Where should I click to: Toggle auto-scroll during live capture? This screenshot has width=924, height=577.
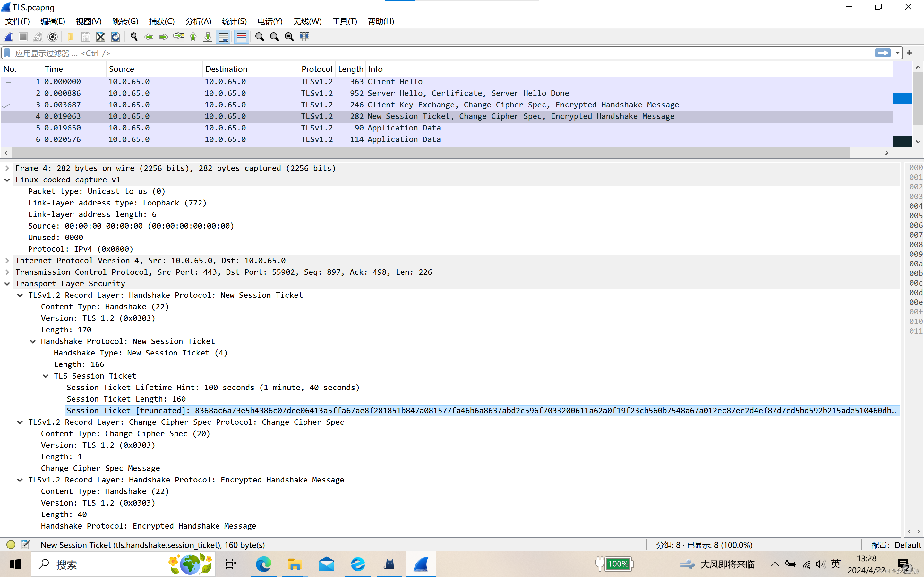pyautogui.click(x=223, y=37)
